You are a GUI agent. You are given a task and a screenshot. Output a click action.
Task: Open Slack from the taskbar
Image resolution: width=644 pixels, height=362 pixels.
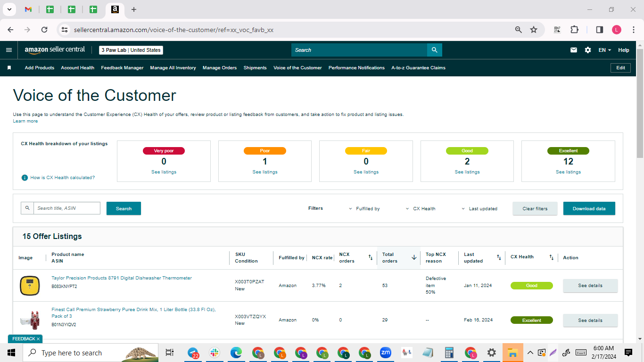215,353
